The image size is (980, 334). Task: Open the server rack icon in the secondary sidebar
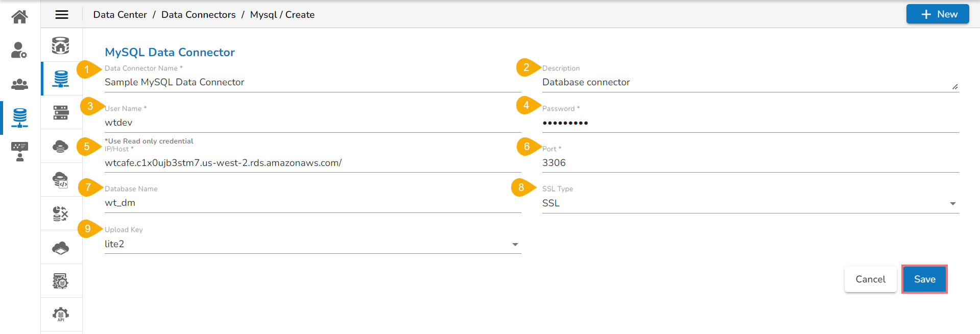point(60,112)
